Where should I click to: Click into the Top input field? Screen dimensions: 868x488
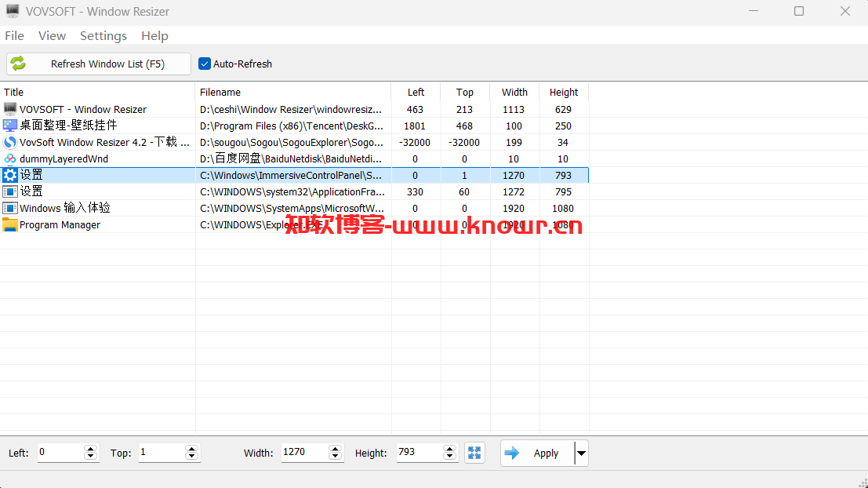(162, 452)
